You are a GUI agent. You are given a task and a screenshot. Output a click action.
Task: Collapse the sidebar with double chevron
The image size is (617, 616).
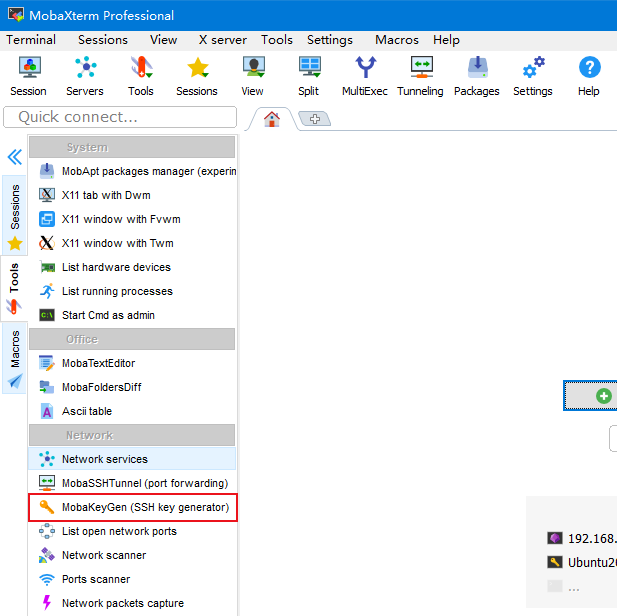click(14, 157)
